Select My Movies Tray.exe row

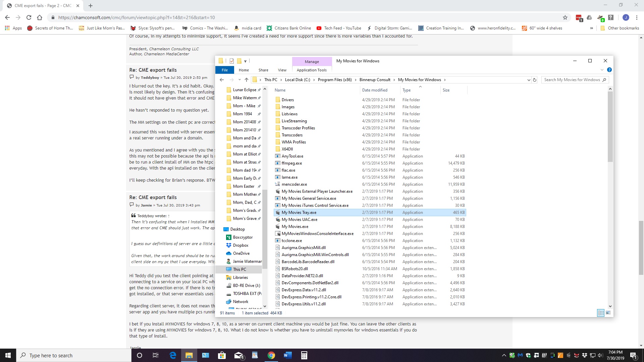370,213
